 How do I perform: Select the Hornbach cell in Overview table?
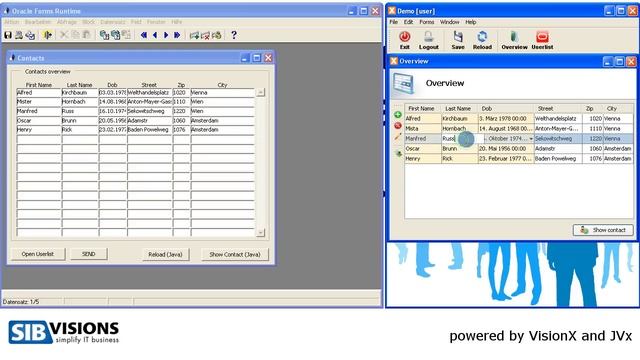click(459, 129)
